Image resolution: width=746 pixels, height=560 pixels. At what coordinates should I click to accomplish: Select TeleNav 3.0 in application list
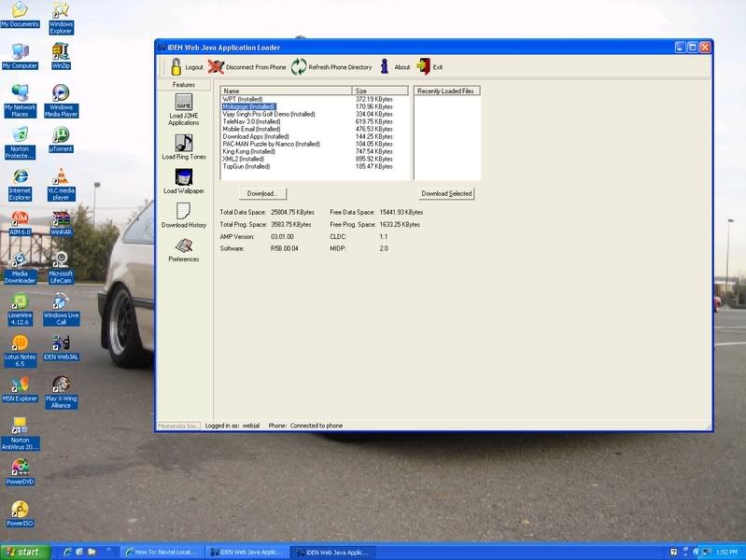click(x=251, y=121)
